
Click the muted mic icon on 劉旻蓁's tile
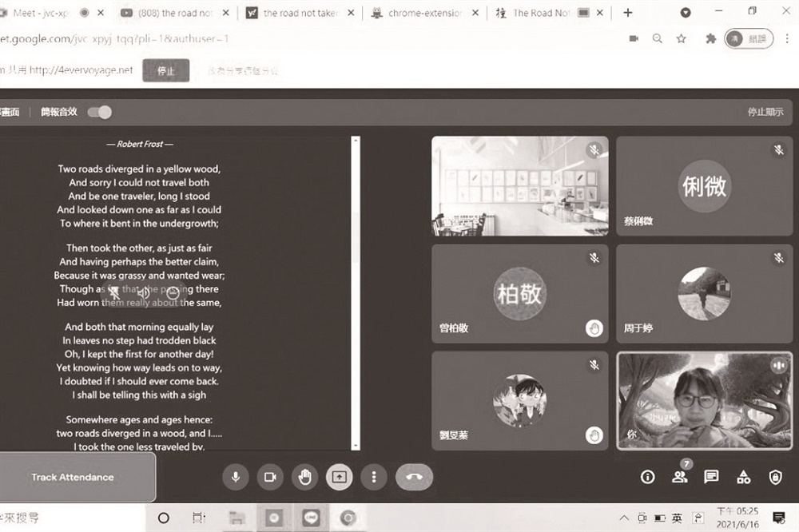[594, 365]
